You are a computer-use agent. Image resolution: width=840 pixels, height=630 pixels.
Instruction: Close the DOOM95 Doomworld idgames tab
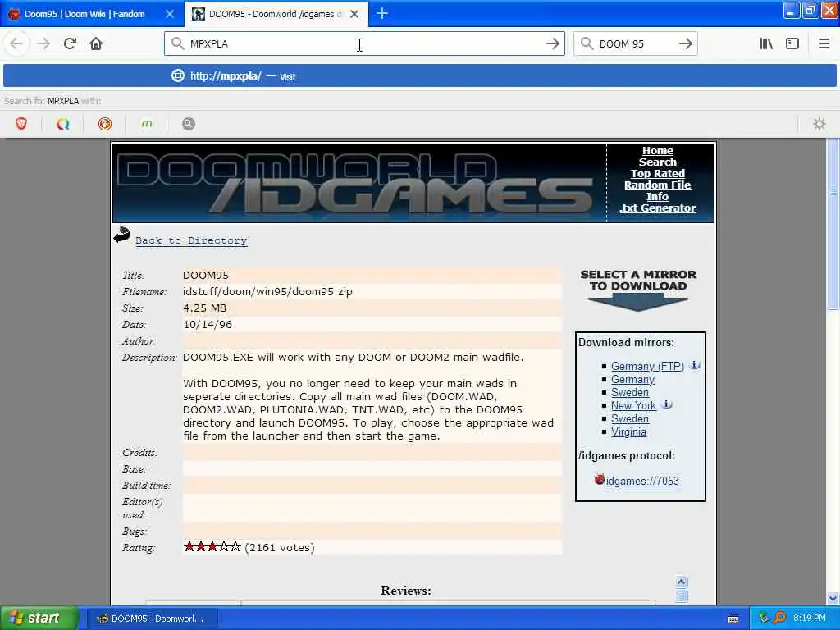354,14
